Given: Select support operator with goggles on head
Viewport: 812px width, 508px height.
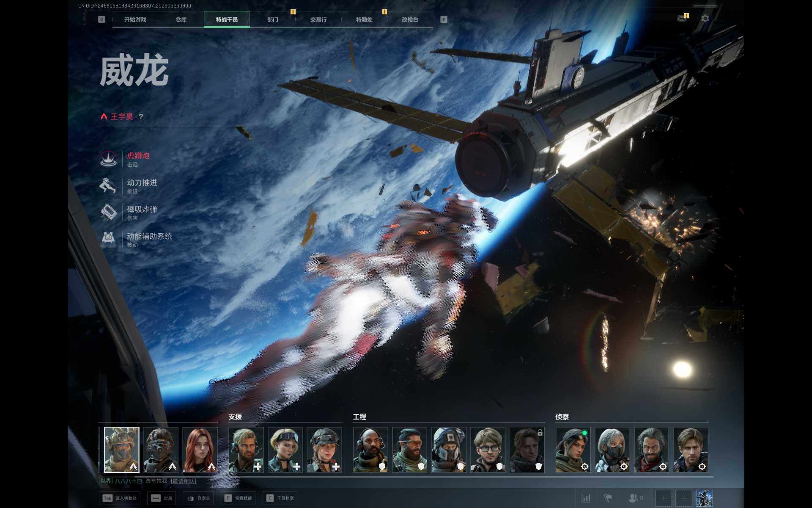Looking at the screenshot, I should pos(285,450).
